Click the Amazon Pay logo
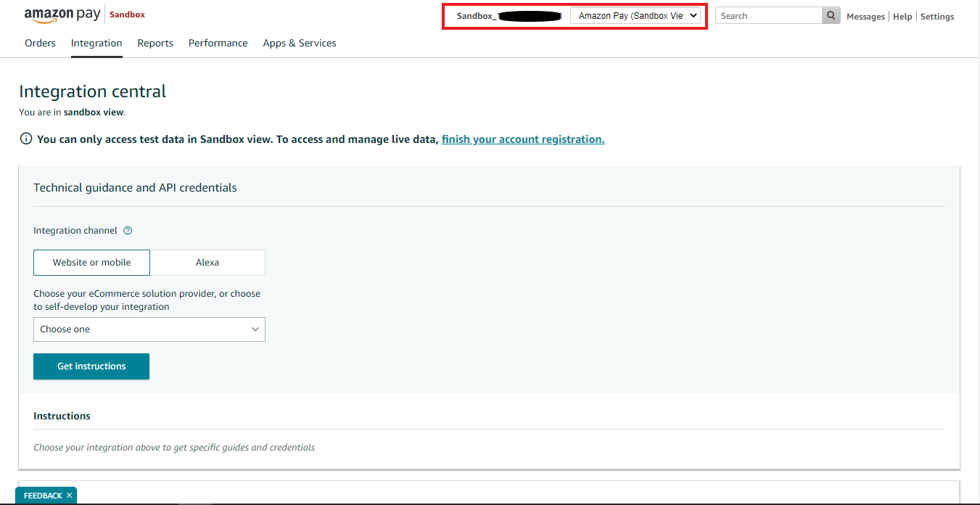Screen dimensions: 980x505 coord(62,15)
